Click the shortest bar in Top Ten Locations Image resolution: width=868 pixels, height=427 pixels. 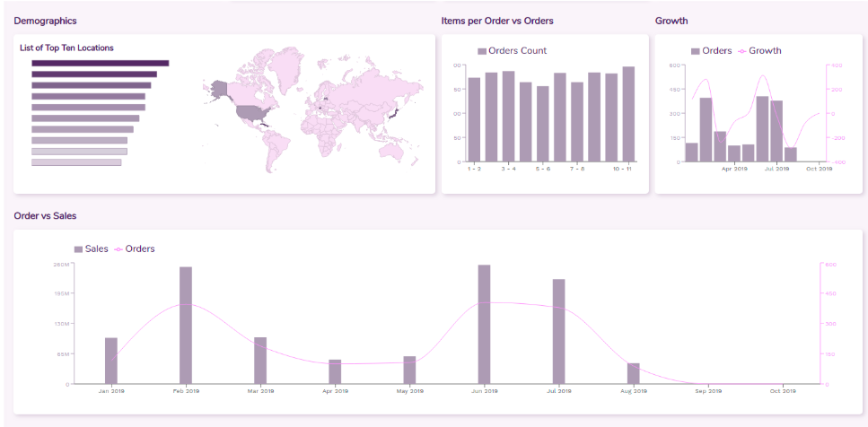click(76, 162)
